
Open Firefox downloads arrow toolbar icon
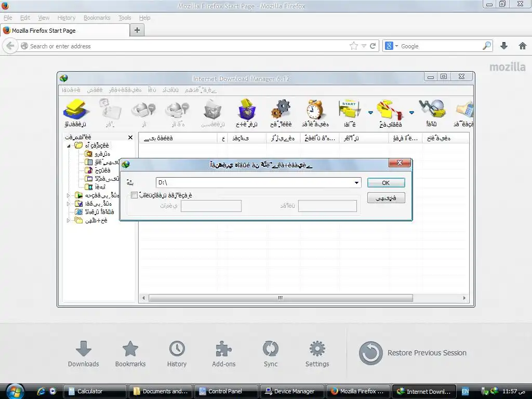[504, 46]
